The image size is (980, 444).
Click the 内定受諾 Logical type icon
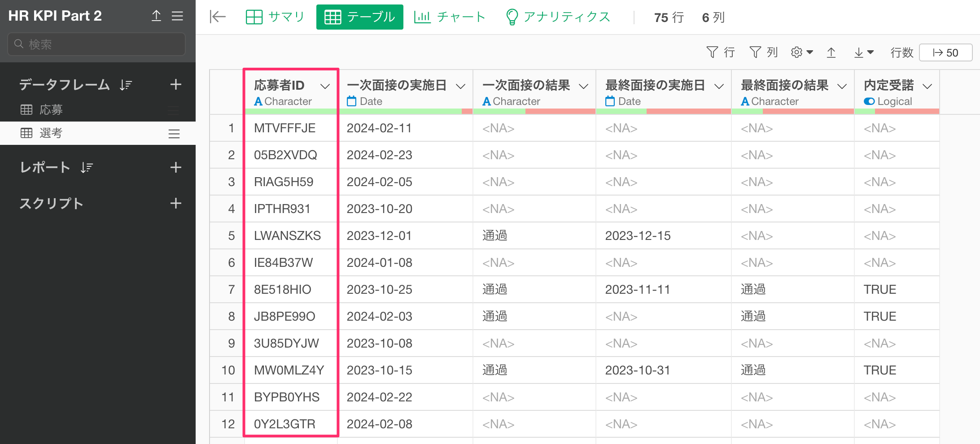(869, 101)
